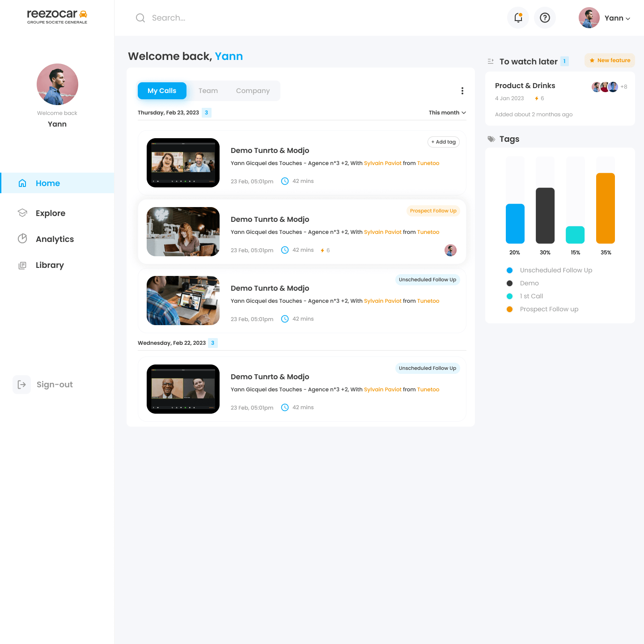
Task: Open the Explore section icon
Action: (22, 213)
